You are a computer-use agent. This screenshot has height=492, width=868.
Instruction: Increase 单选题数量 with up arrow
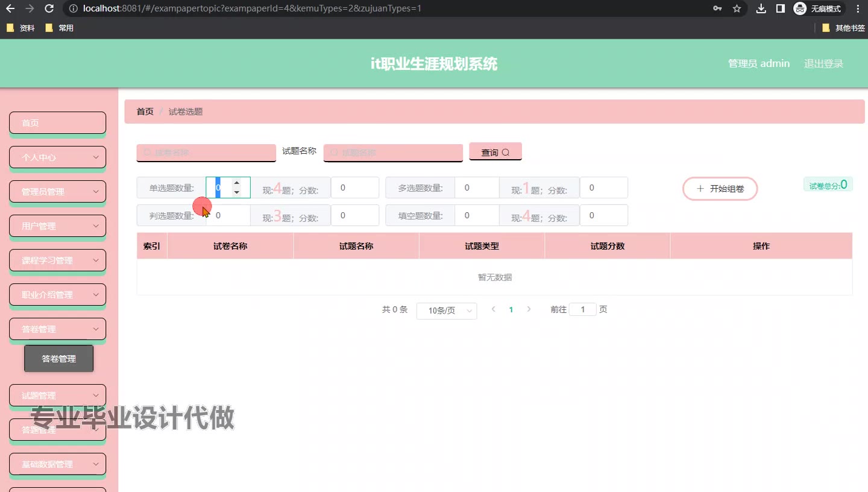click(237, 183)
